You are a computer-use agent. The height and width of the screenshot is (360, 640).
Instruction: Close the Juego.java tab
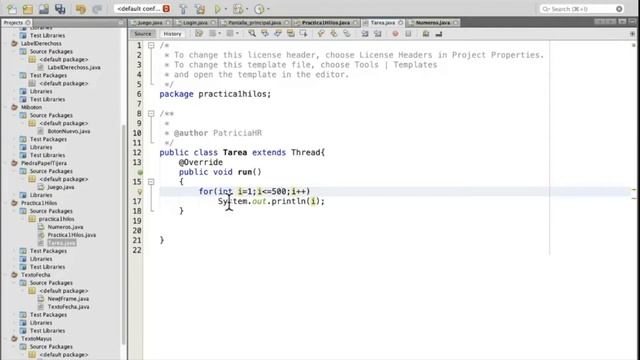[168, 23]
